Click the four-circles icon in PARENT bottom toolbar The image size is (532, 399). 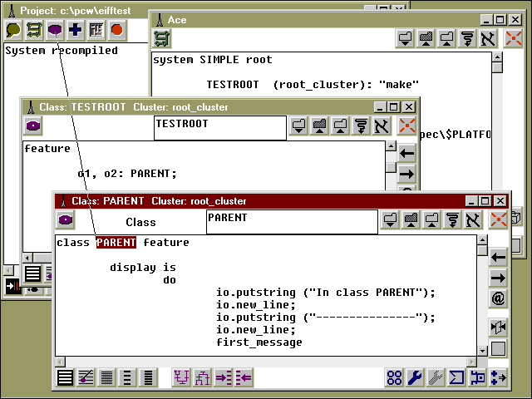click(x=395, y=378)
